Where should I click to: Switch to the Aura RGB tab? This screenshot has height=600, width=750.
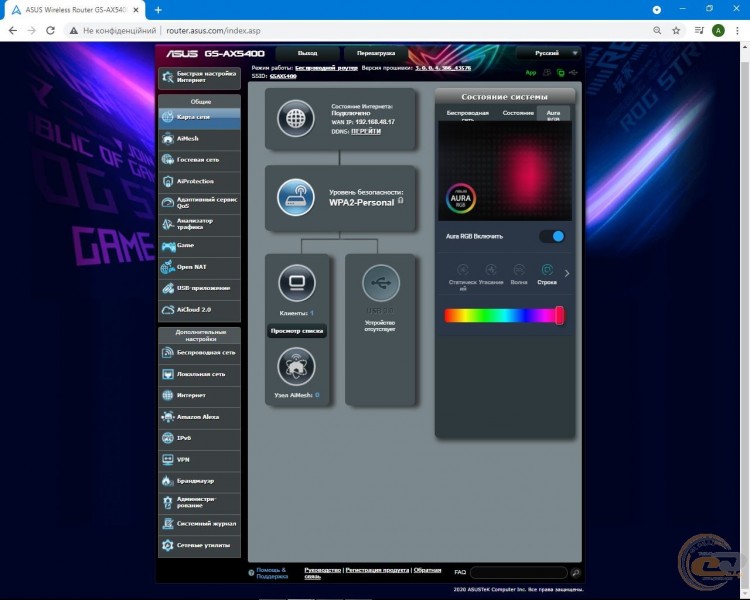553,114
